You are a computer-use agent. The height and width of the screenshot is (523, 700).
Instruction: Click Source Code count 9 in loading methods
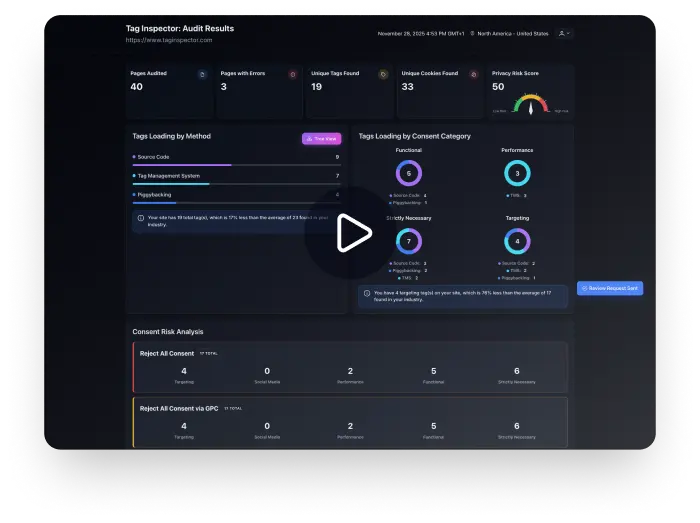(337, 157)
